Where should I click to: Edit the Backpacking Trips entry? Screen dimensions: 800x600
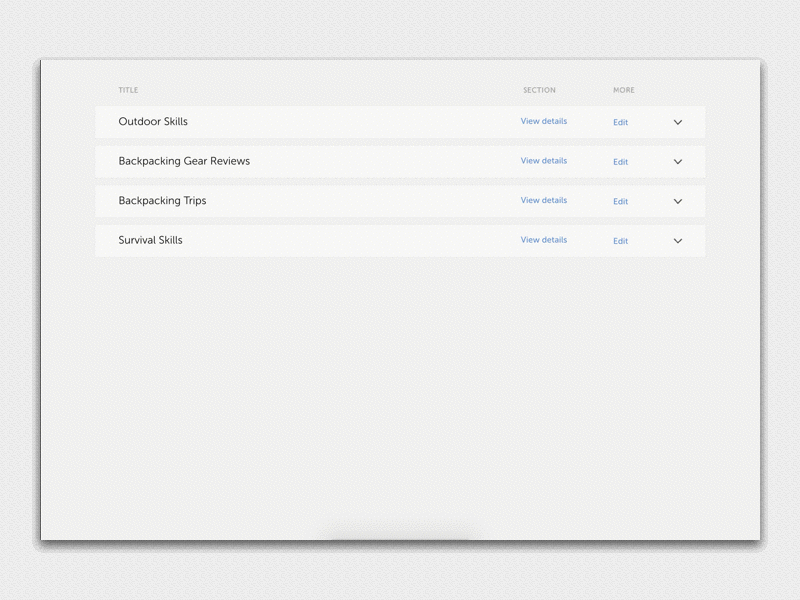tap(620, 201)
